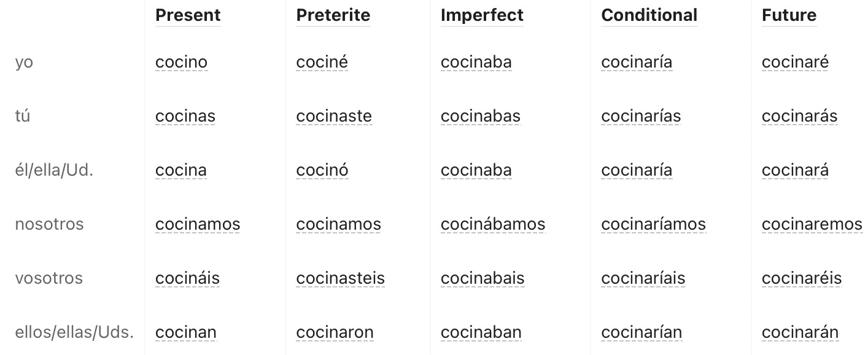Viewport: 868px width, 355px height.
Task: Click the word cocino
Action: 182,63
